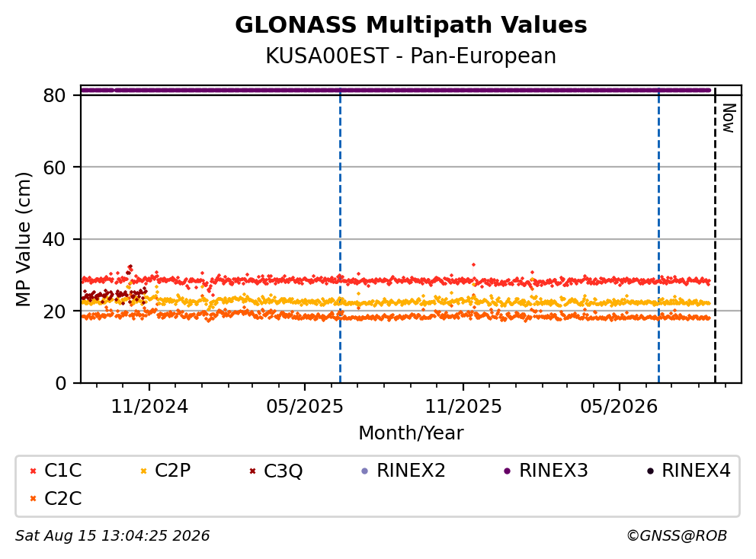Click the C3Q dark red legend marker
The image size is (756, 559).
coord(253,471)
